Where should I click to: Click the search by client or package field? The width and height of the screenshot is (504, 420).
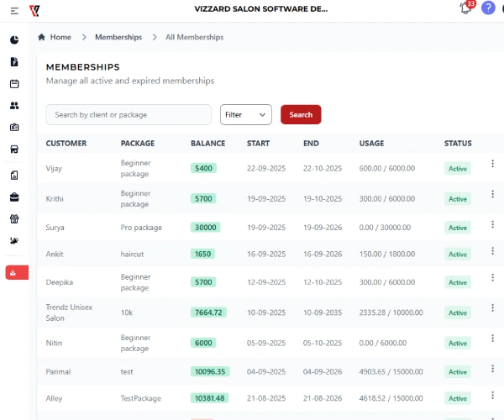129,114
